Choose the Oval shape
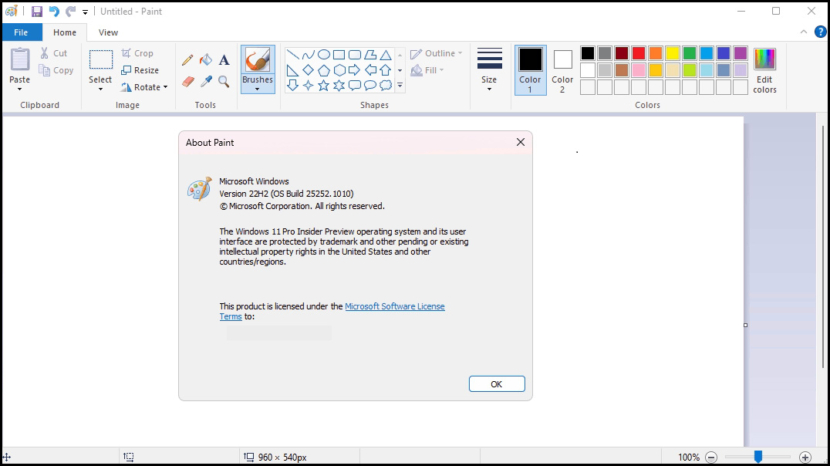This screenshot has height=466, width=830. tap(323, 55)
